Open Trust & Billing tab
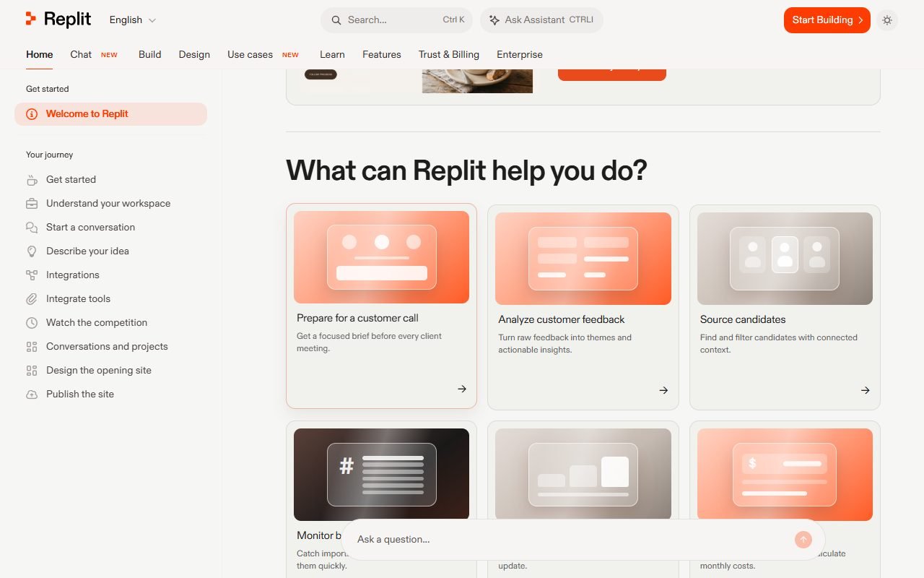The image size is (924, 578). pyautogui.click(x=449, y=54)
